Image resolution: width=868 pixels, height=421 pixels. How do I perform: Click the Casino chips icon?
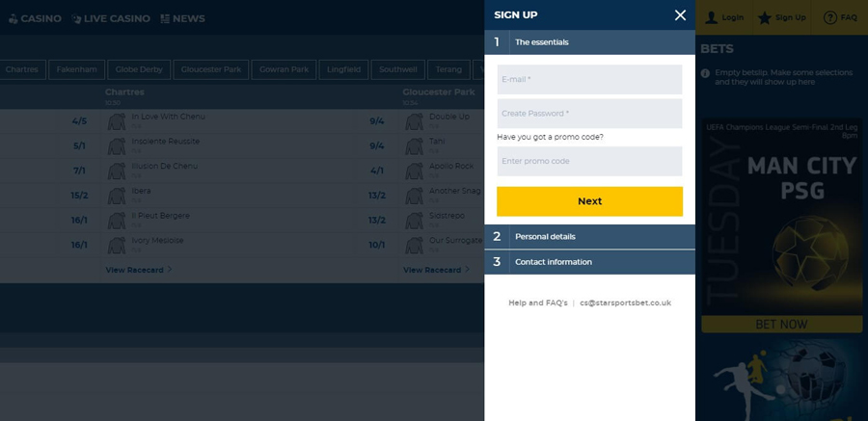(13, 19)
